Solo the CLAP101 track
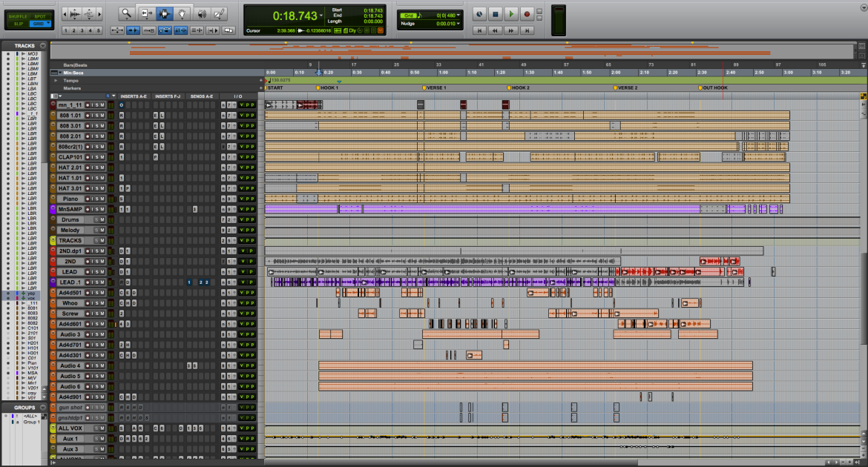The image size is (868, 467). (x=97, y=157)
